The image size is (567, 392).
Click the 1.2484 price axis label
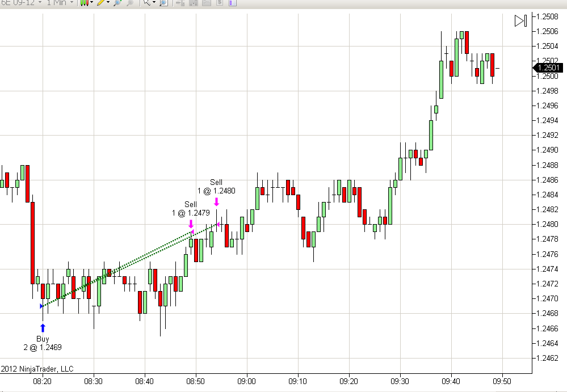tap(547, 195)
